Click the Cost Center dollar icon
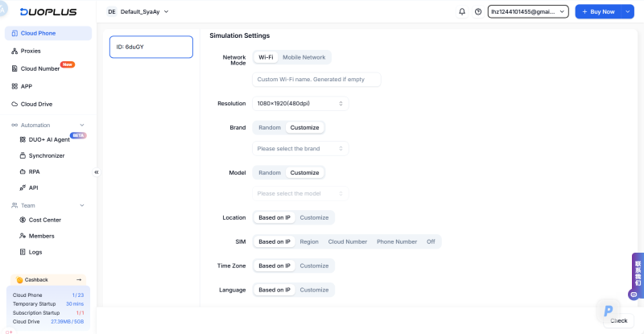 pyautogui.click(x=23, y=220)
